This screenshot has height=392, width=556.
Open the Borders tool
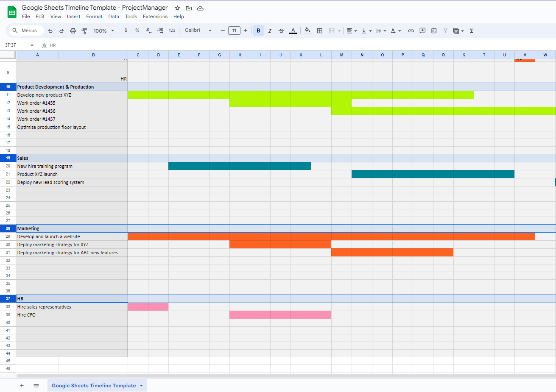point(320,31)
